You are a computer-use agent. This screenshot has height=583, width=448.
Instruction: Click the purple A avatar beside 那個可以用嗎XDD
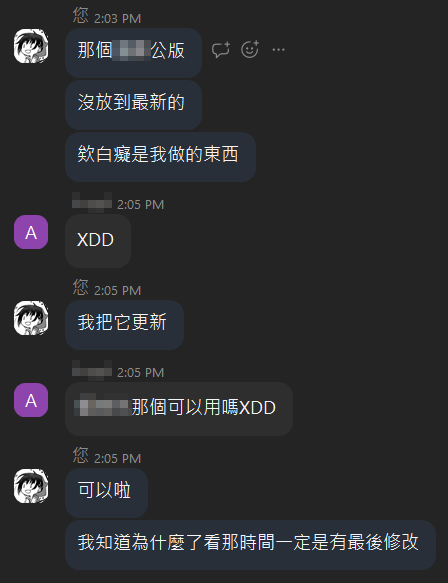31,400
